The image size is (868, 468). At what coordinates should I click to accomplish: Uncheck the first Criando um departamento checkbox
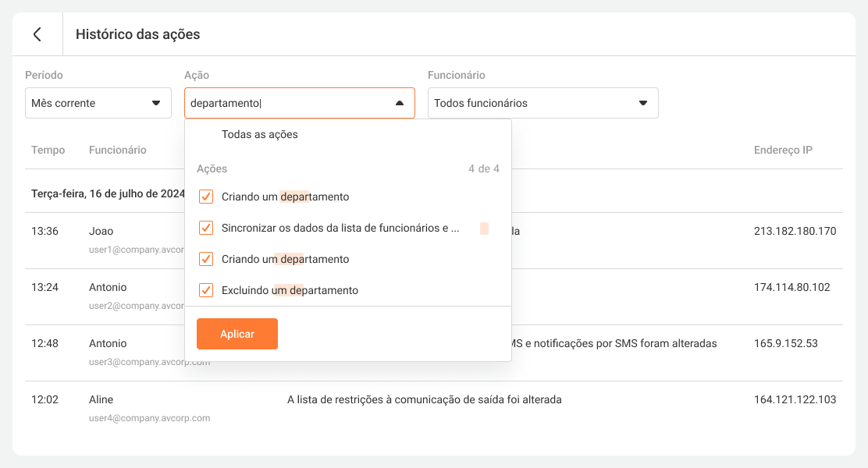coord(206,197)
